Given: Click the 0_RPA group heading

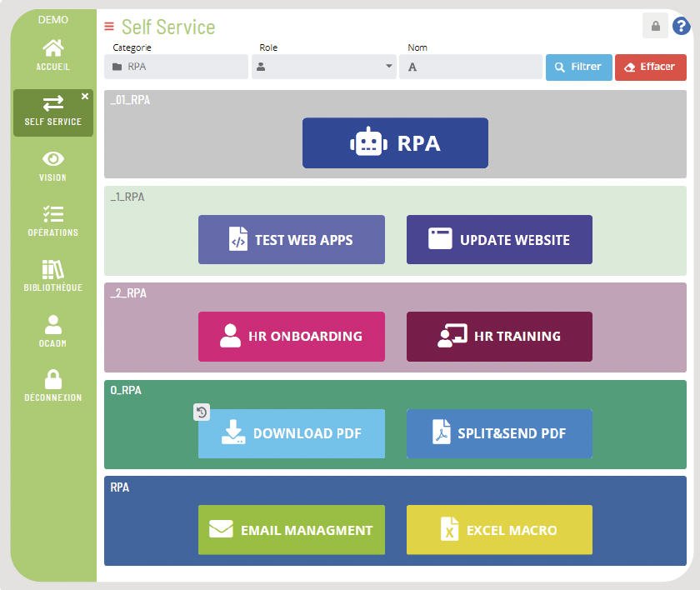Looking at the screenshot, I should click(x=126, y=390).
